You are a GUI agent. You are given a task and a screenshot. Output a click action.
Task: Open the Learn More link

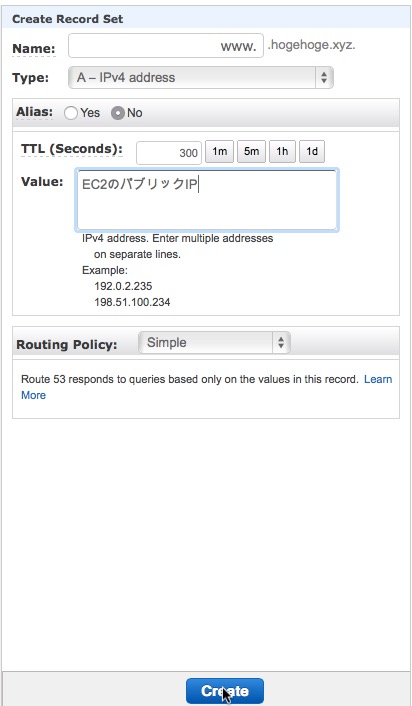[x=207, y=387]
